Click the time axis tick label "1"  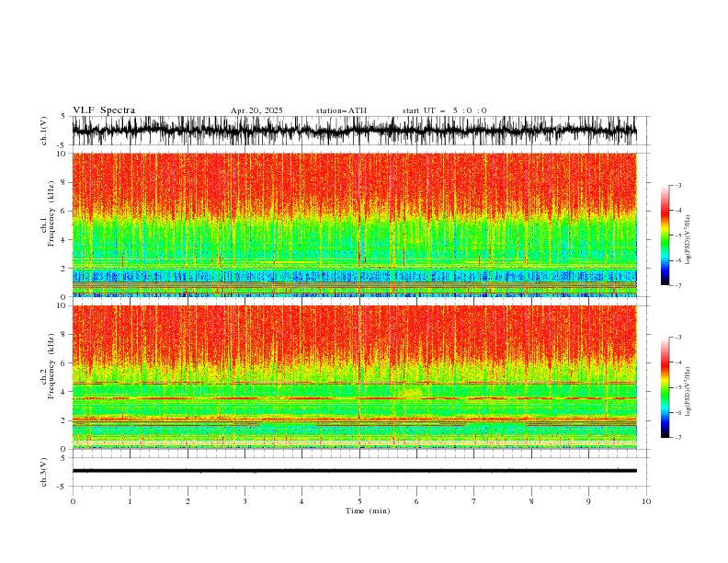tap(131, 501)
